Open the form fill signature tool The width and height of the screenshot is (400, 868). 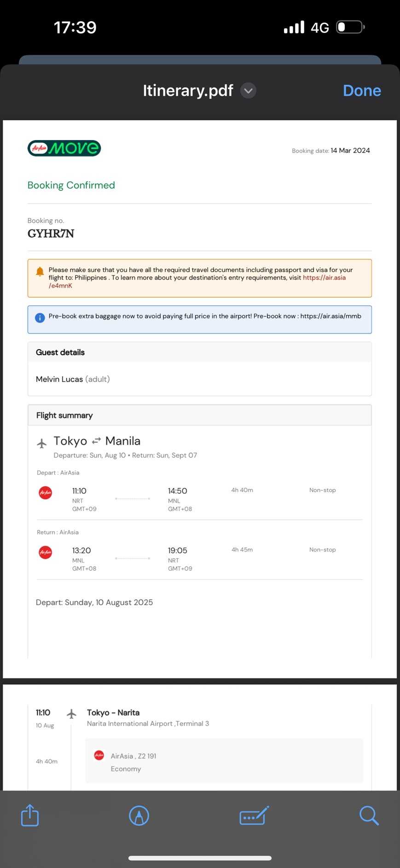click(x=254, y=815)
